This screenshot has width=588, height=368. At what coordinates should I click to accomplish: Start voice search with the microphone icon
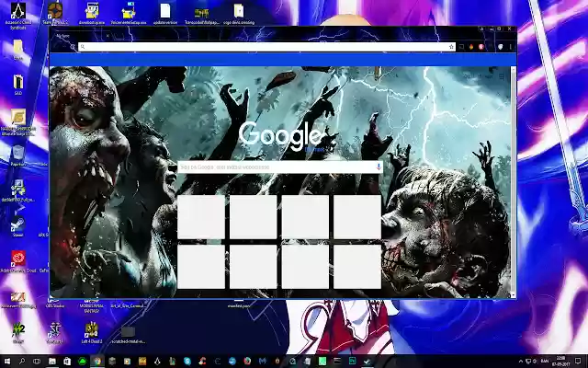(x=379, y=167)
